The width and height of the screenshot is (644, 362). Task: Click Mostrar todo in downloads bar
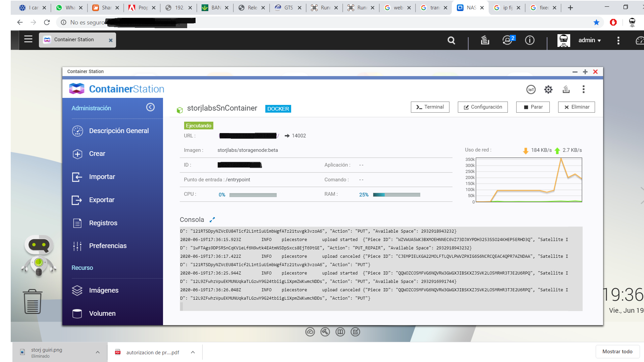pos(617,352)
